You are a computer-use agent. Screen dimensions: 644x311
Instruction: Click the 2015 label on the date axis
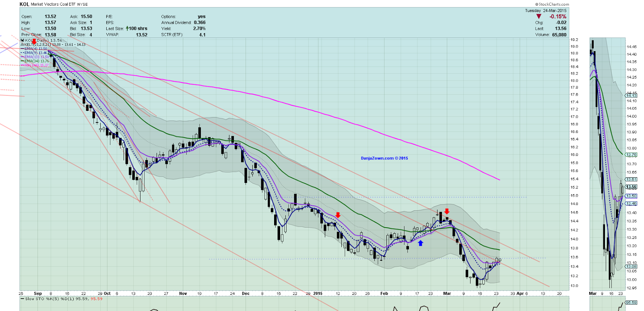(x=318, y=294)
